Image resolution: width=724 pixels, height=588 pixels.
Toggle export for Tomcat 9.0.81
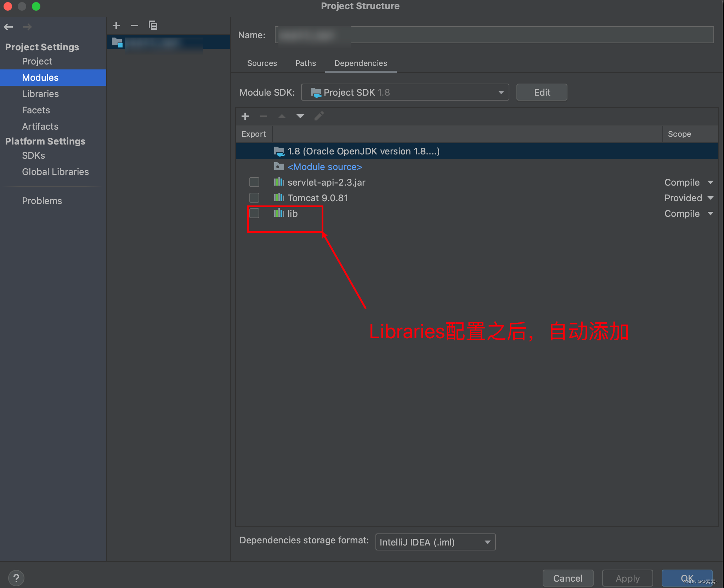[x=254, y=198]
